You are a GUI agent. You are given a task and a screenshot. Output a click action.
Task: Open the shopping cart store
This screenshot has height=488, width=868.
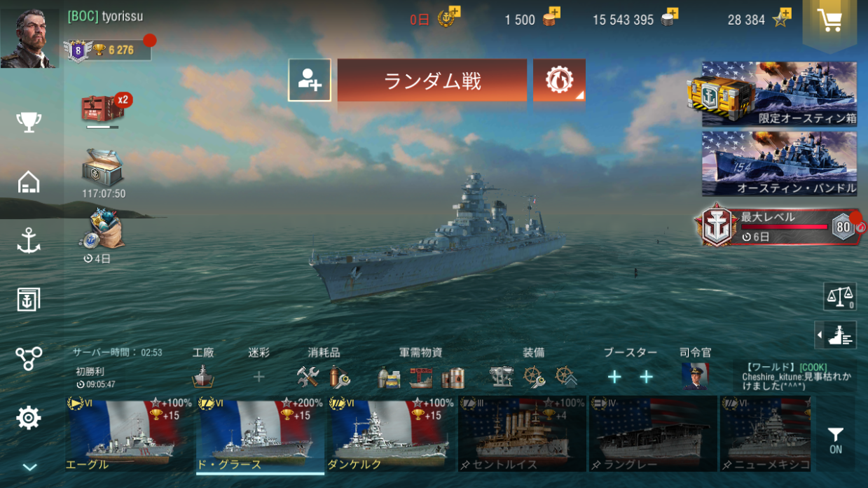pos(829,21)
